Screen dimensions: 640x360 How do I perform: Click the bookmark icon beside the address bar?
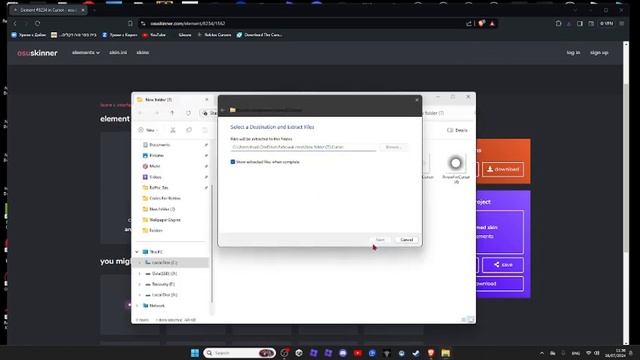click(x=130, y=24)
